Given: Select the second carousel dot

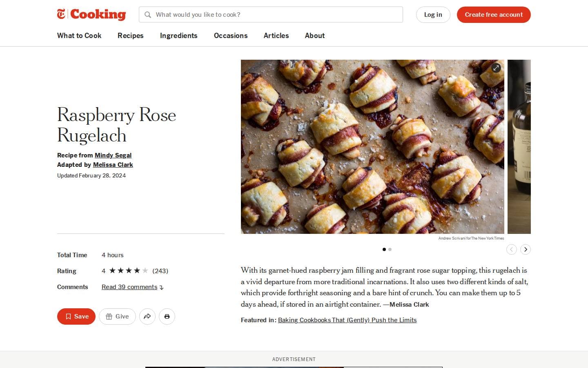Looking at the screenshot, I should (390, 249).
